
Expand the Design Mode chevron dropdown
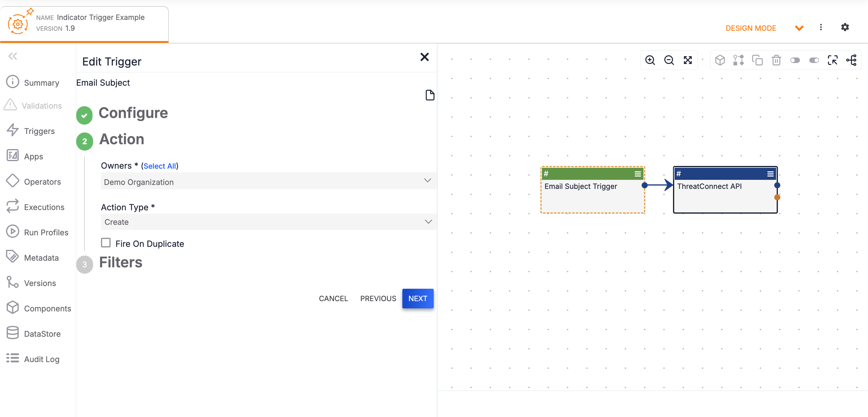coord(799,28)
